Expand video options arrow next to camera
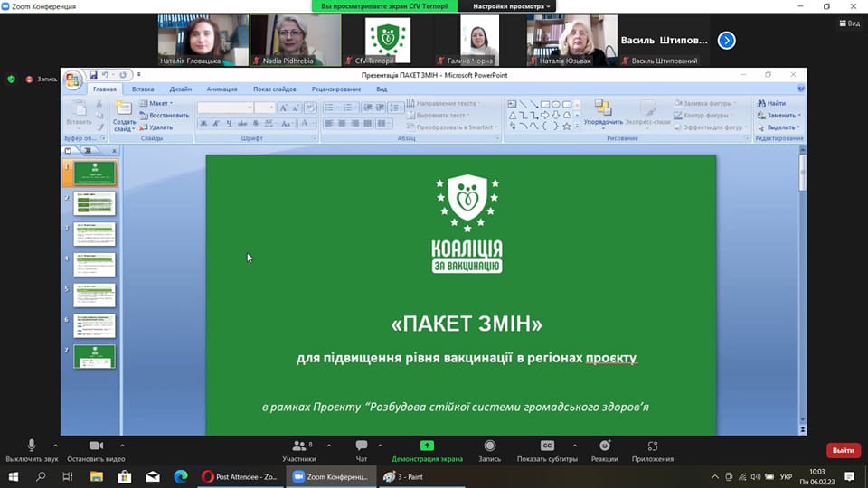 pyautogui.click(x=122, y=445)
